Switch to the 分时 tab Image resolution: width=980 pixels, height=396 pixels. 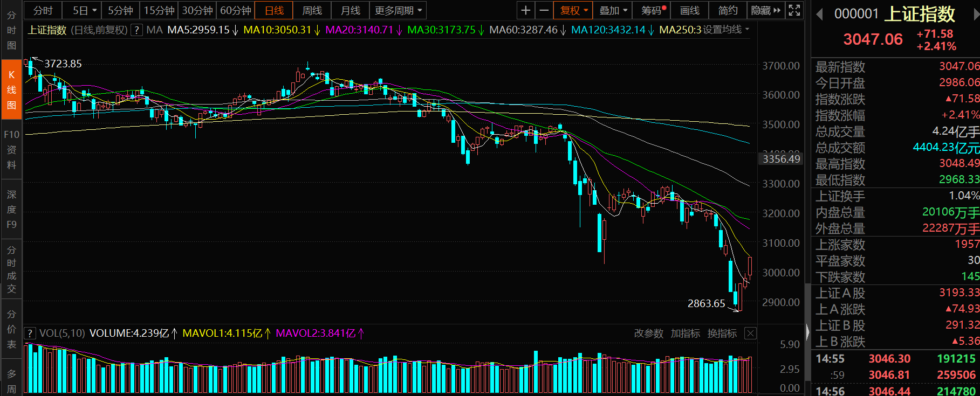(x=43, y=10)
